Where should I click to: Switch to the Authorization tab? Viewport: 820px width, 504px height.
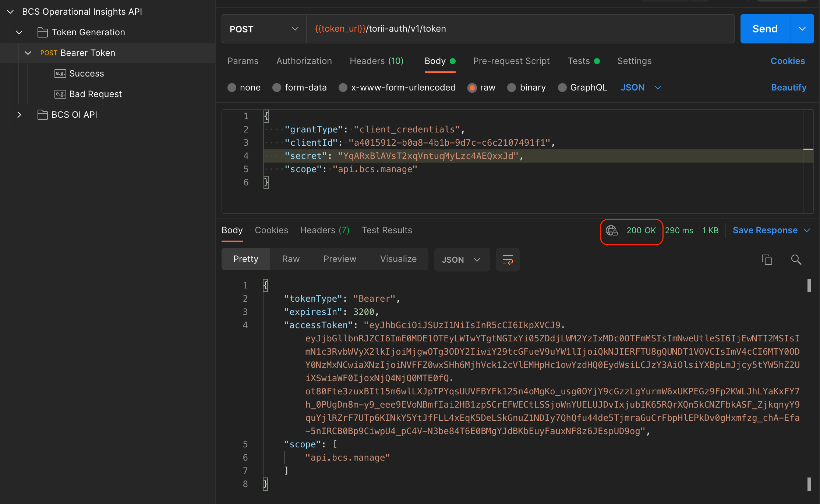304,61
